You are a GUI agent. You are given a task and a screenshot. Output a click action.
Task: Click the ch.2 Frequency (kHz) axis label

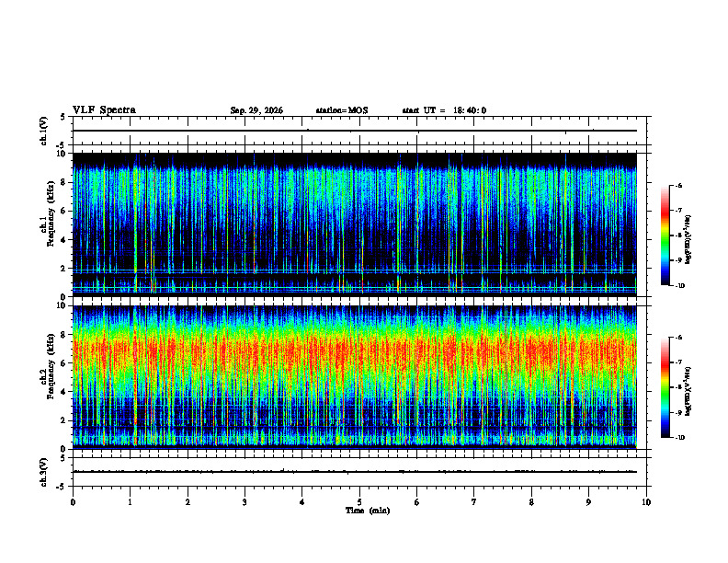click(47, 366)
